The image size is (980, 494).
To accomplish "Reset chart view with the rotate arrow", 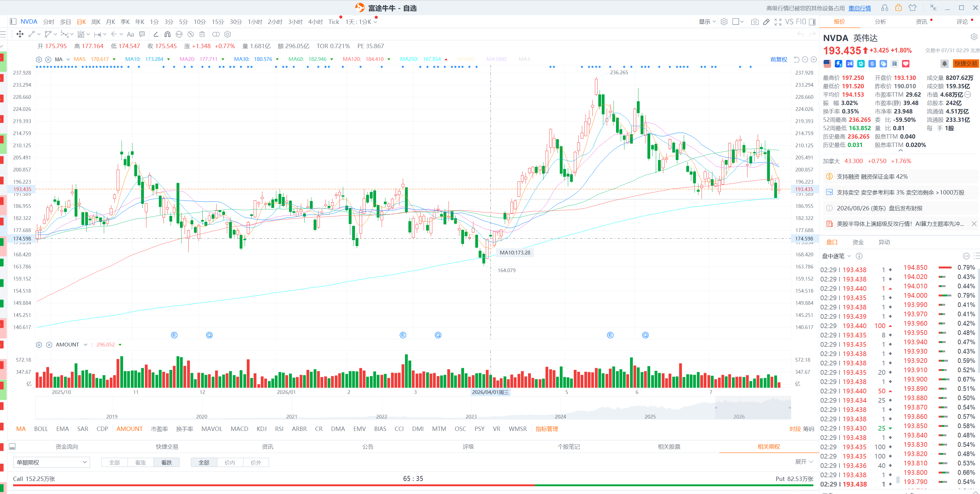I will 796,59.
